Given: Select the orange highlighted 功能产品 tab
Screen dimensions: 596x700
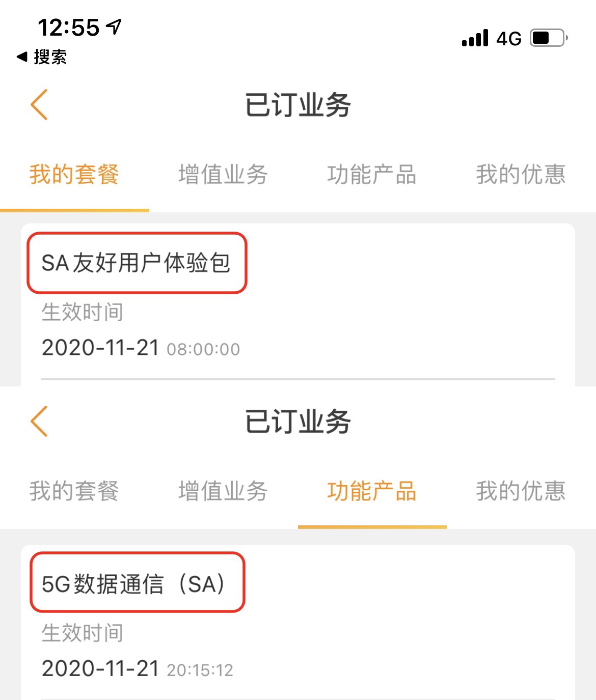Looking at the screenshot, I should [372, 491].
